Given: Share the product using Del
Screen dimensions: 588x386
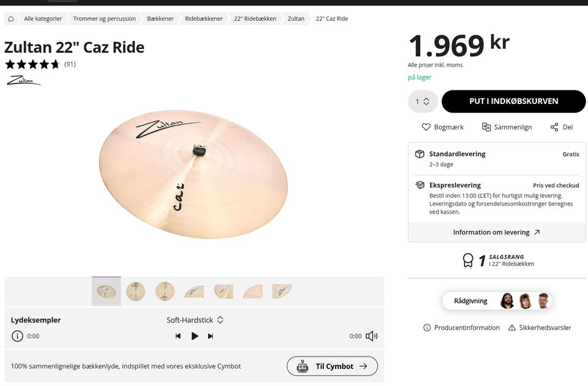Looking at the screenshot, I should [x=561, y=127].
